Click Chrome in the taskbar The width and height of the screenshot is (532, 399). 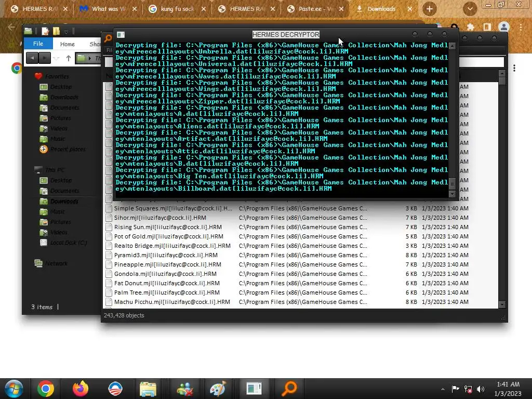(x=46, y=389)
